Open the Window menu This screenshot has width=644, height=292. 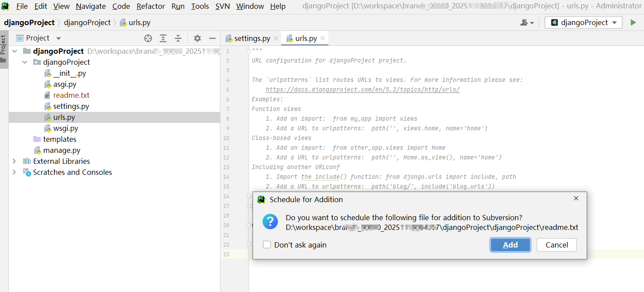(250, 6)
